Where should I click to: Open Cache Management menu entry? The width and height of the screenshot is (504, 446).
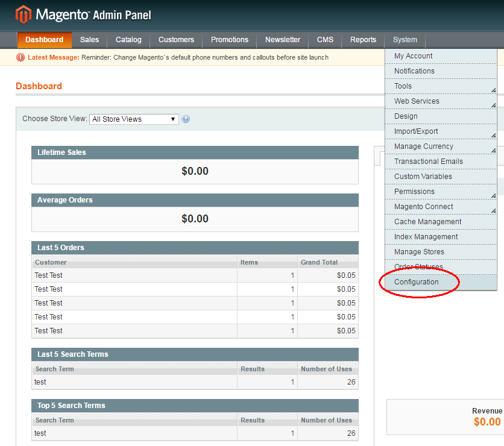441,222
